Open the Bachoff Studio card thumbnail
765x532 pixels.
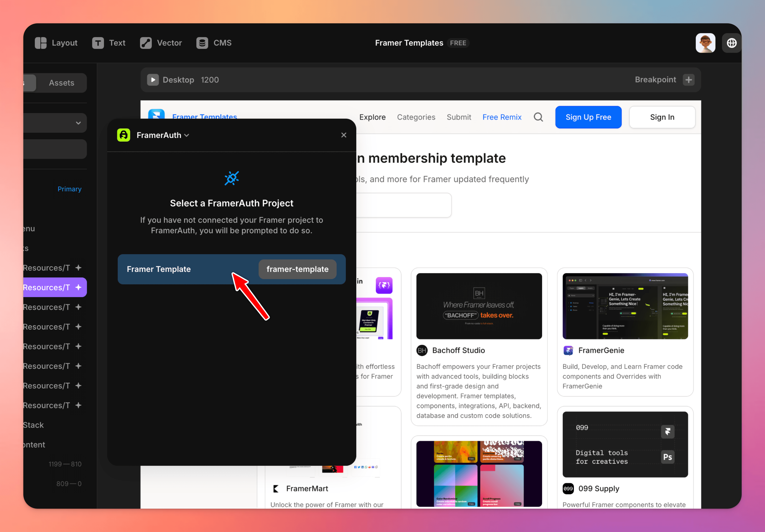point(479,306)
